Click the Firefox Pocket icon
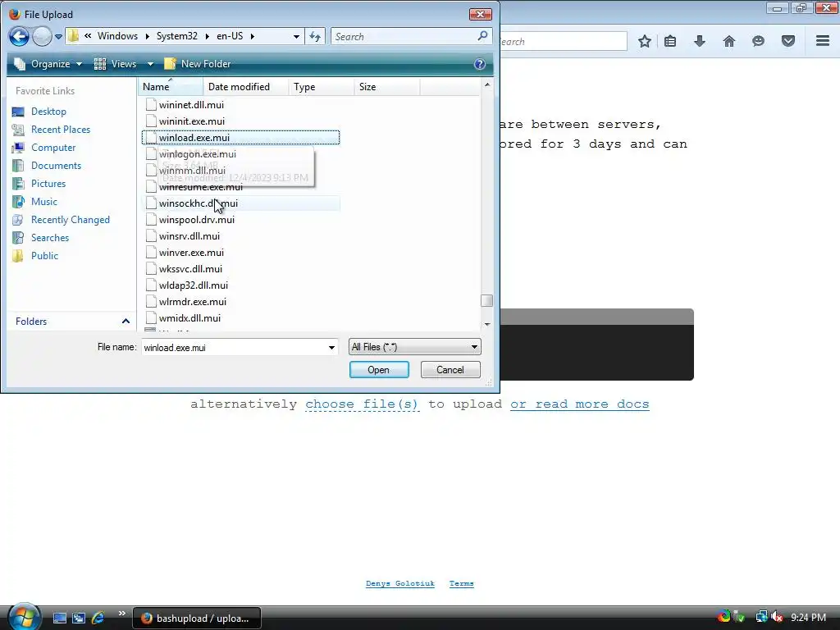The image size is (840, 630). click(x=788, y=41)
